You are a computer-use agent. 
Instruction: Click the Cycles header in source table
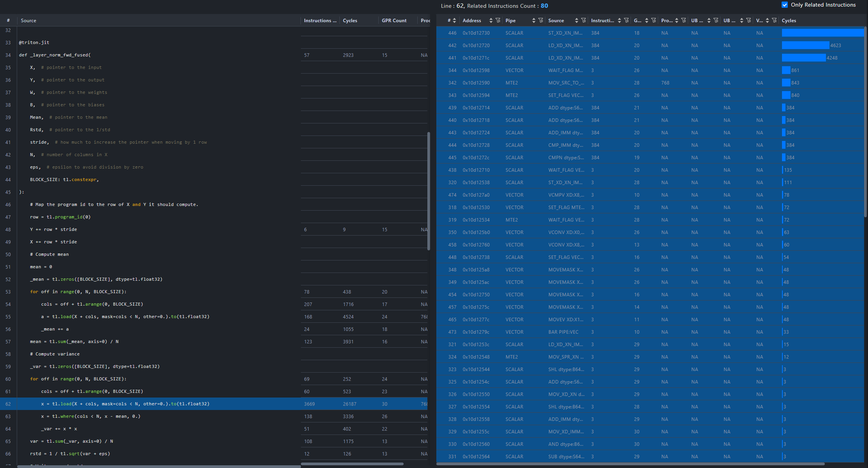click(x=350, y=21)
